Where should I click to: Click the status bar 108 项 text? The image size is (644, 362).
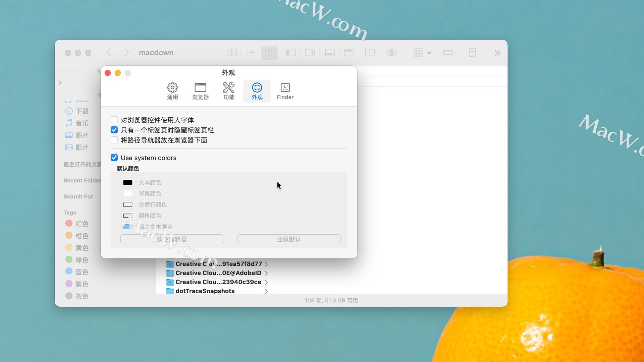[331, 300]
